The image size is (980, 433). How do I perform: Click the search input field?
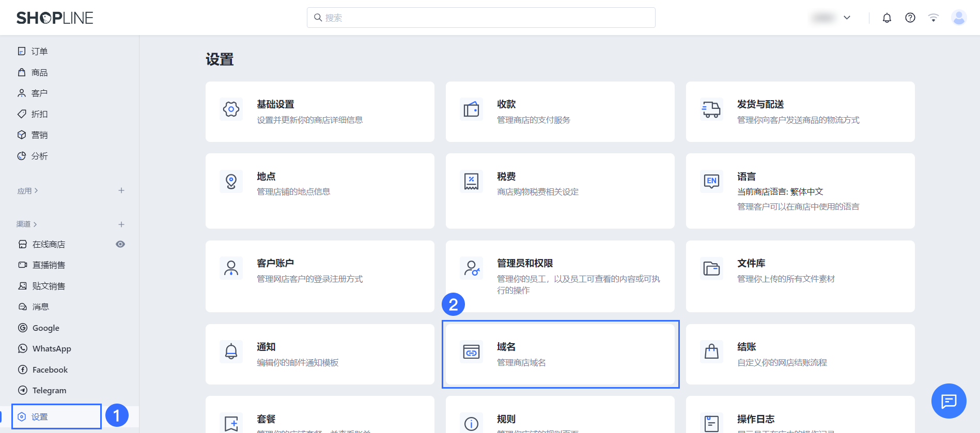coord(481,18)
